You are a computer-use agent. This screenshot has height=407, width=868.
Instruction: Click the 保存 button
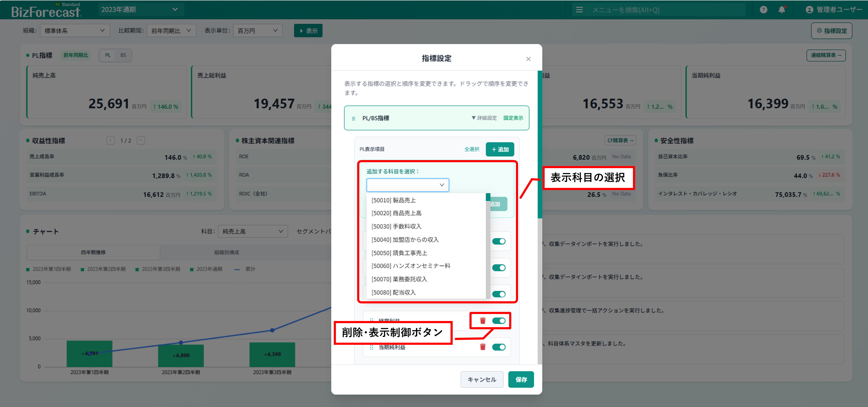[521, 379]
